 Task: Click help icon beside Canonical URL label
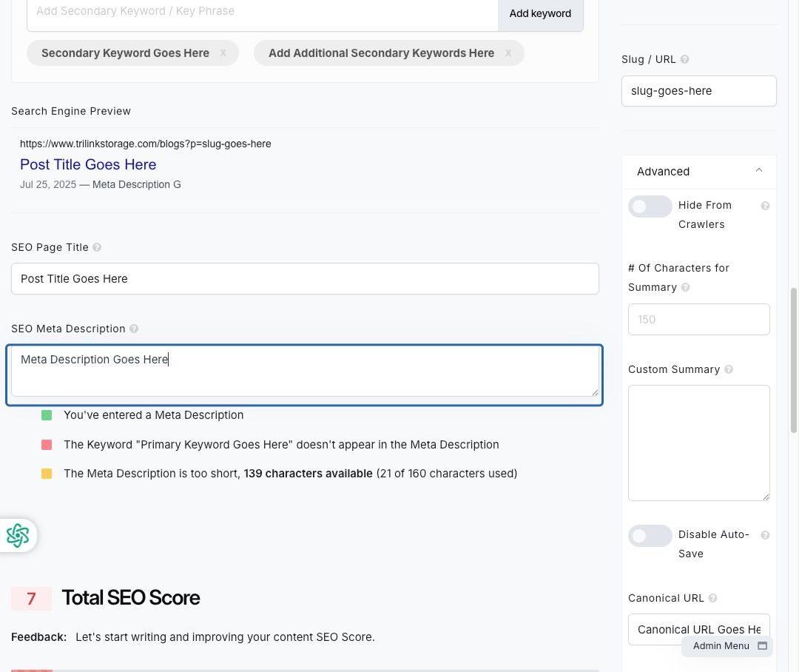coord(713,598)
